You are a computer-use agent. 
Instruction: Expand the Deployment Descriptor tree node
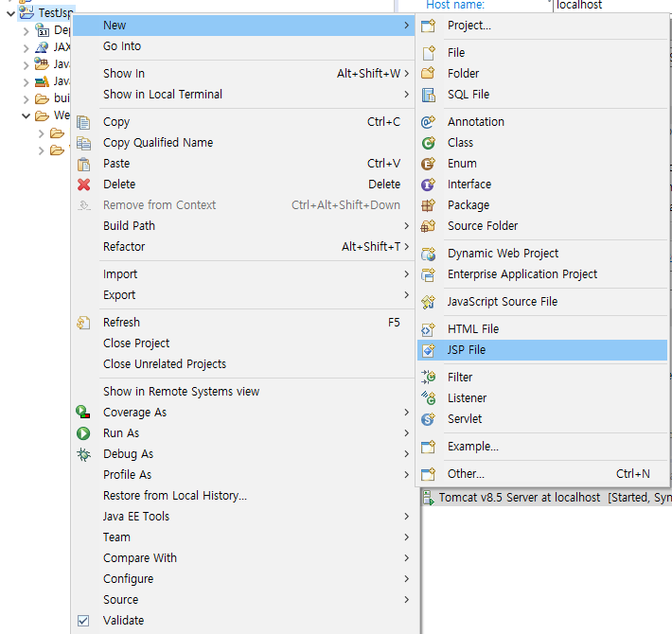27,31
